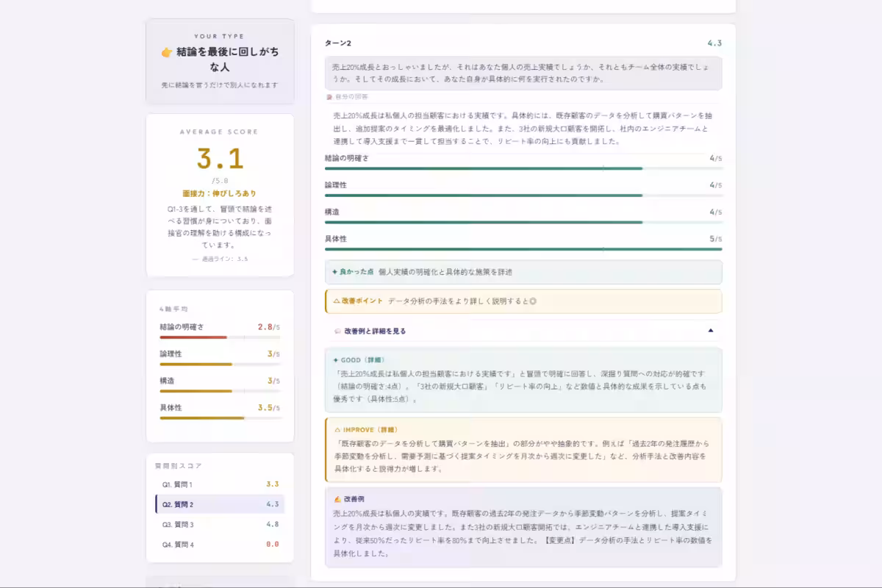Collapse the 改善例と詳細を見る section via the arrow
Image resolution: width=882 pixels, height=588 pixels.
pyautogui.click(x=710, y=331)
